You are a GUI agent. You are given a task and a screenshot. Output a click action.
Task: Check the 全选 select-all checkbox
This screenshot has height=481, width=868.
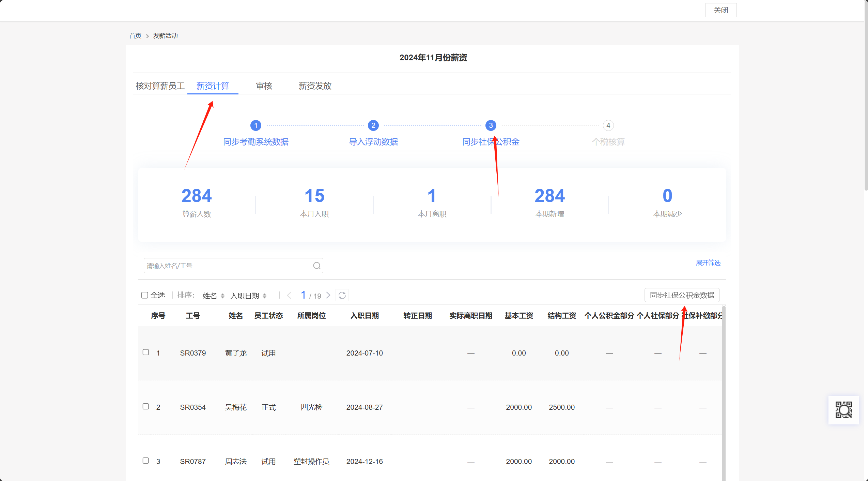(145, 295)
